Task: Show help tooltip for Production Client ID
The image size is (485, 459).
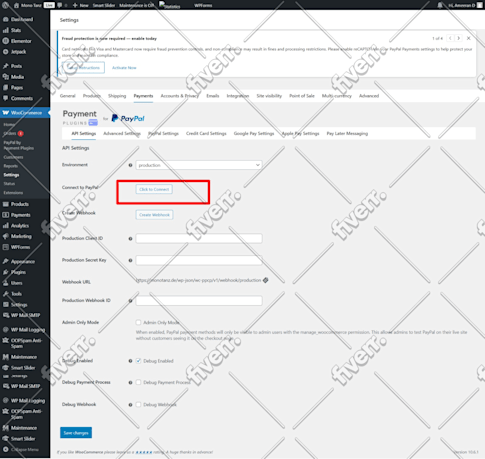Action: (130, 239)
